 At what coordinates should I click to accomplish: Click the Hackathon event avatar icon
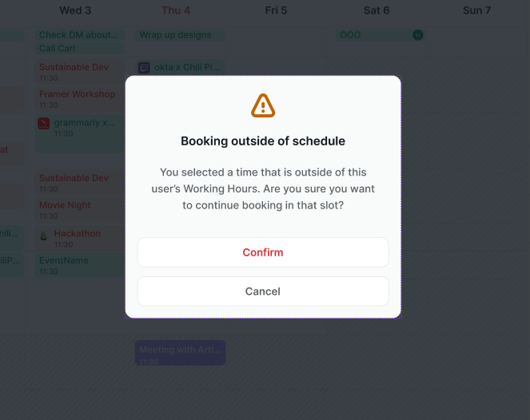(44, 235)
